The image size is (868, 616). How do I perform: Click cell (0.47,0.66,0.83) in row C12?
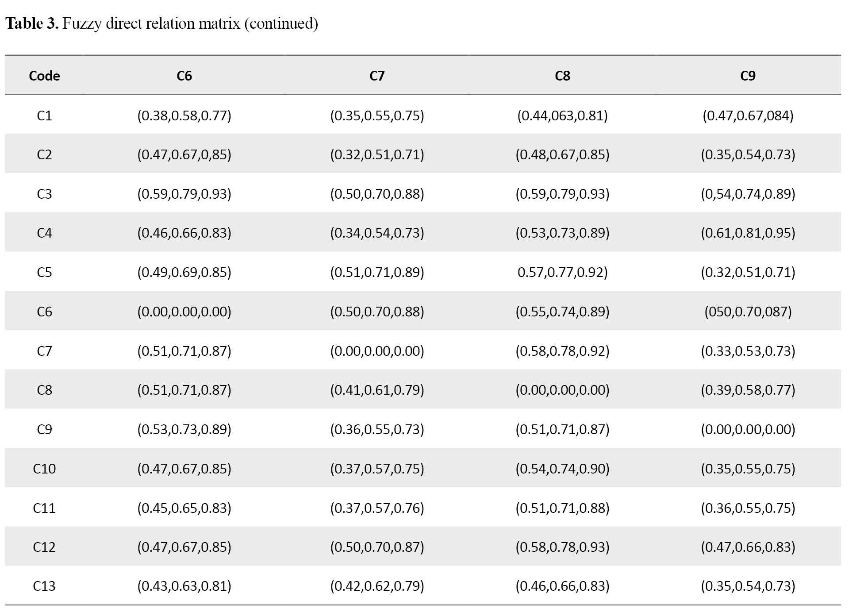point(748,547)
